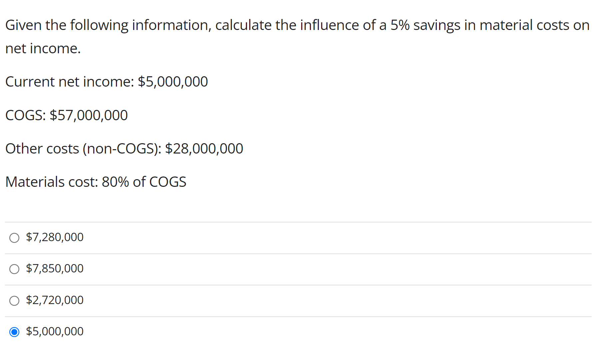Click the $28,000,000 other costs value
Viewport: 607px width, 364px height.
204,149
